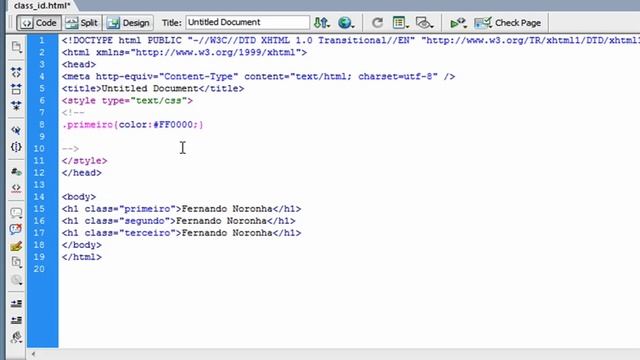Select the parent tag

(16, 130)
